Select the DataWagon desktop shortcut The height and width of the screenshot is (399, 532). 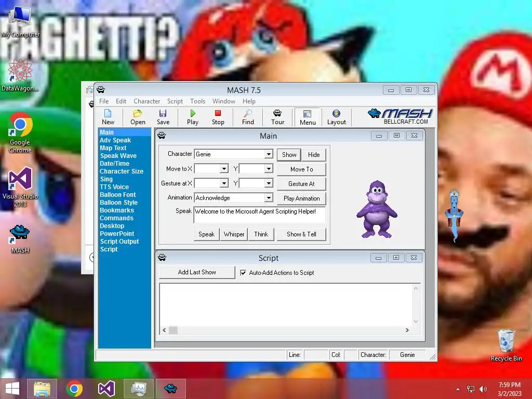tap(20, 75)
